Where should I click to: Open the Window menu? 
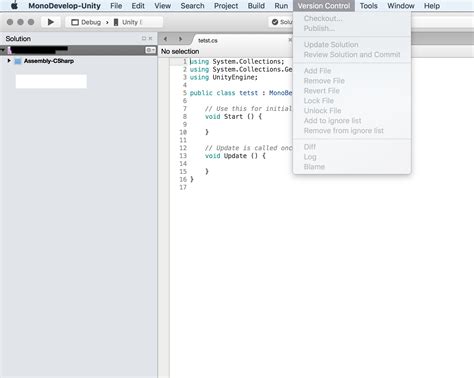pos(401,6)
